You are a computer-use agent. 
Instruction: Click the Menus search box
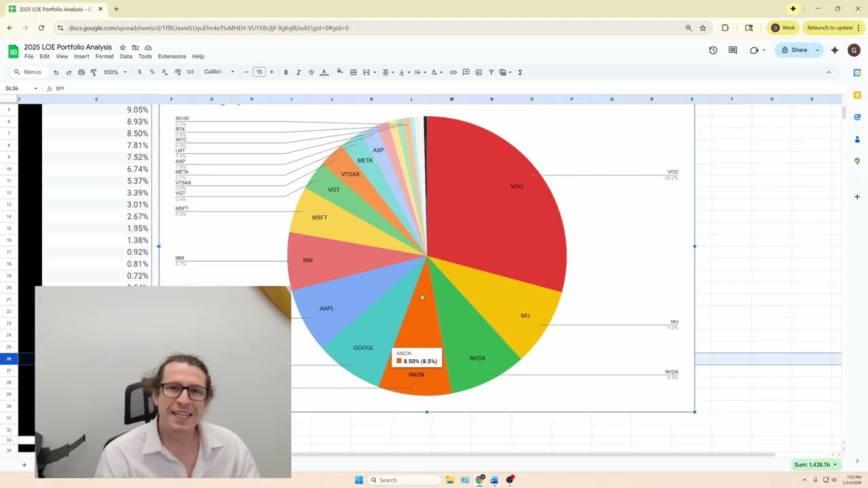[28, 72]
